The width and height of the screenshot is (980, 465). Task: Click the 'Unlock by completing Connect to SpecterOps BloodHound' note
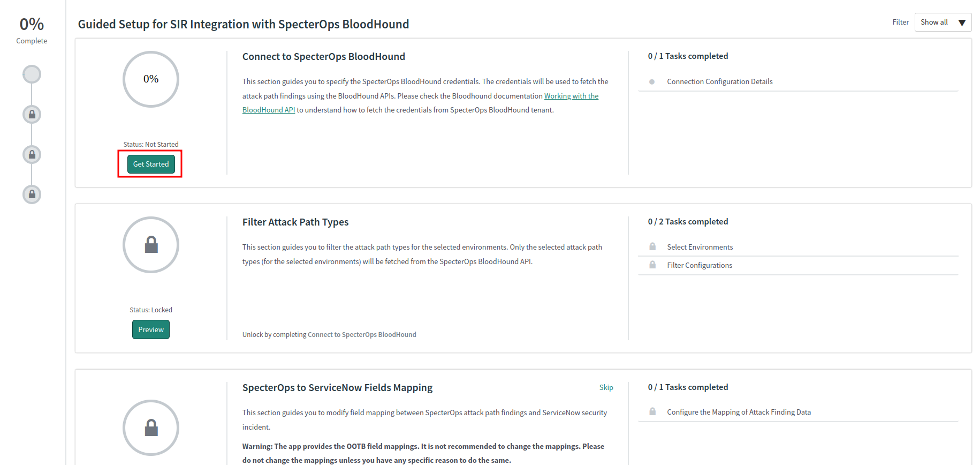[x=329, y=335]
